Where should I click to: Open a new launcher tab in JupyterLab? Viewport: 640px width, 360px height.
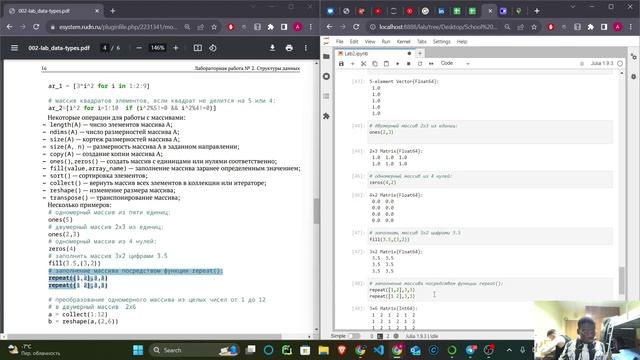click(x=420, y=53)
